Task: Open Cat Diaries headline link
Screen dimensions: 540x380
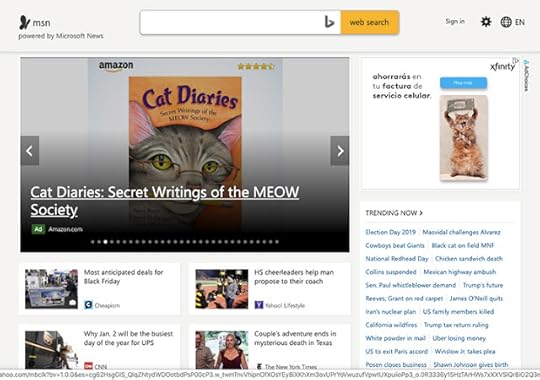Action: coord(165,201)
